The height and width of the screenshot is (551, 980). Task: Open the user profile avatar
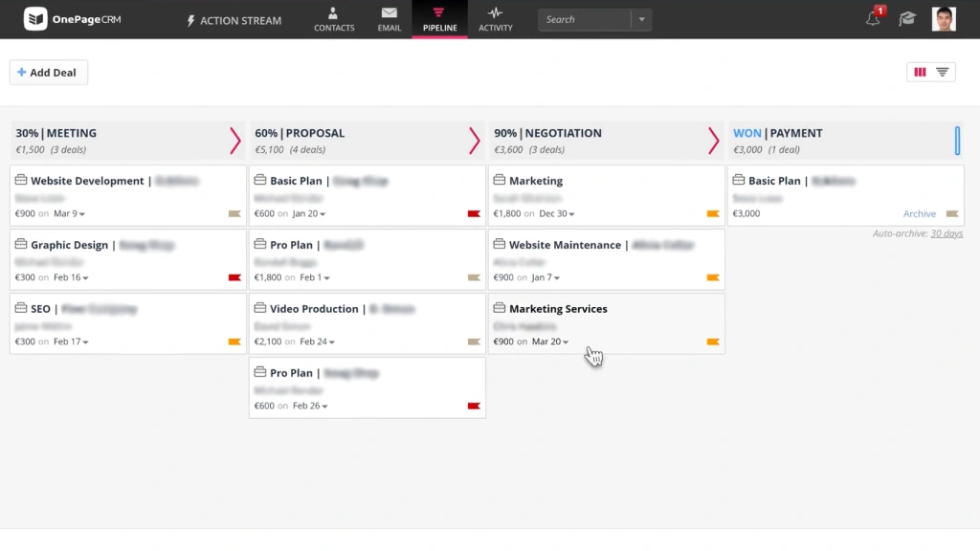pos(944,19)
